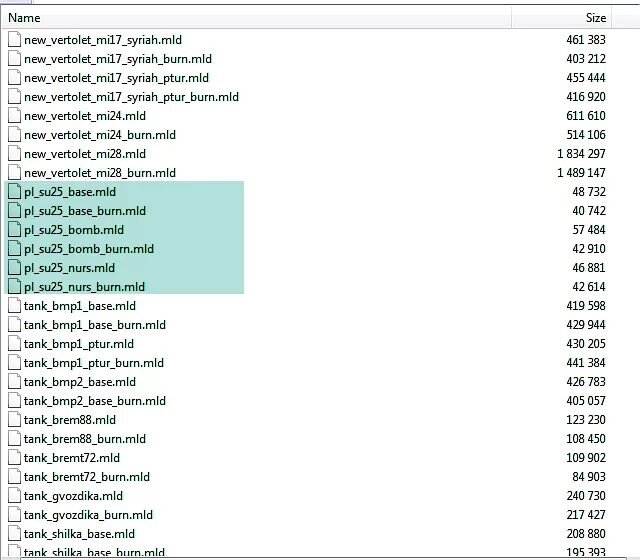Select file name new_vertolet_mi24.mld
This screenshot has width=640, height=560.
(x=85, y=116)
